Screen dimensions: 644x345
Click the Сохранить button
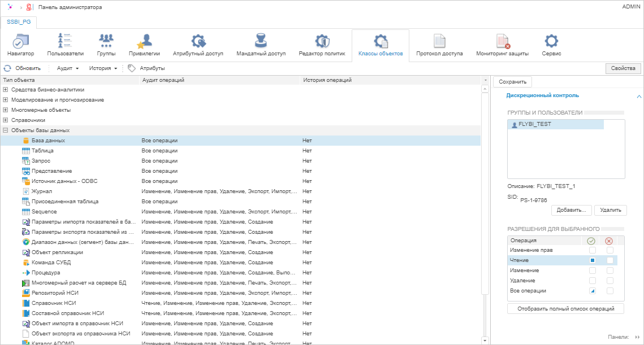(x=512, y=82)
